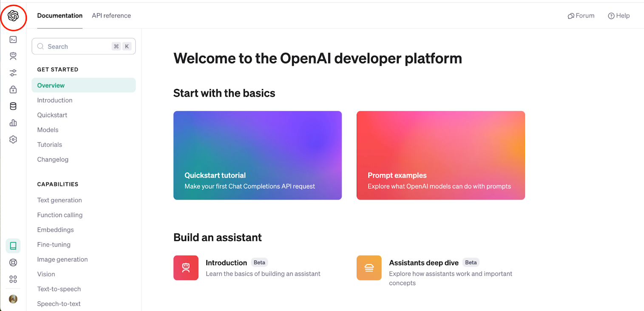The image size is (644, 311).
Task: Open Fine-tuning from the sidebar sliders icon
Action: click(x=13, y=73)
